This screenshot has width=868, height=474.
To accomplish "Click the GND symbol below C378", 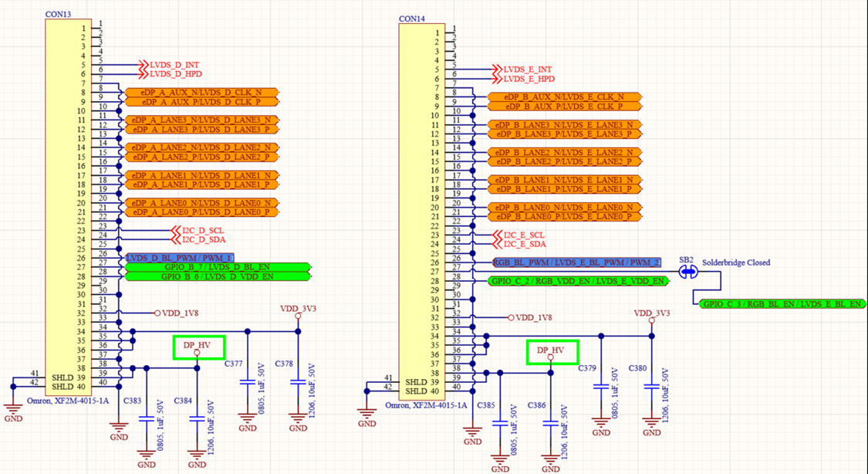I will point(298,422).
